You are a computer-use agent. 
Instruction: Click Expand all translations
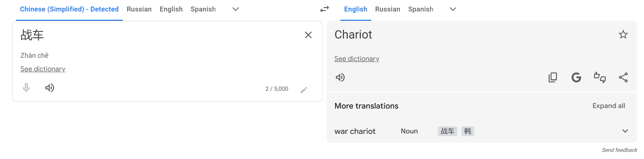click(608, 106)
